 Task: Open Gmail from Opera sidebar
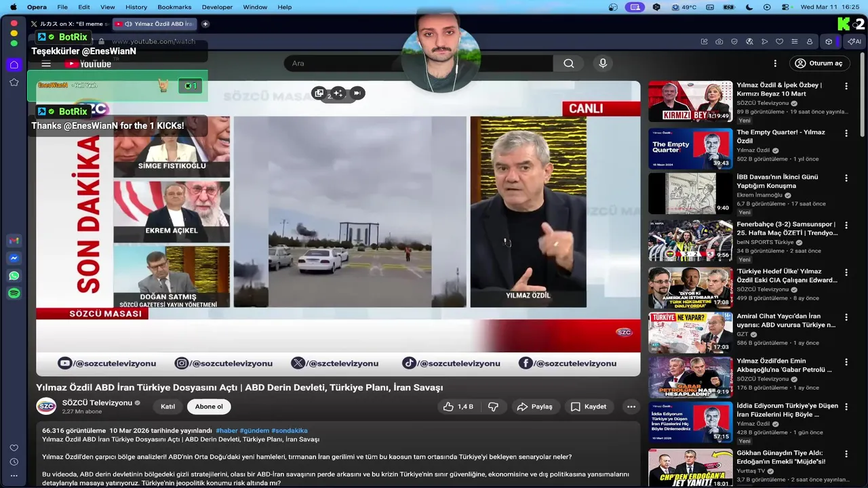pos(14,241)
